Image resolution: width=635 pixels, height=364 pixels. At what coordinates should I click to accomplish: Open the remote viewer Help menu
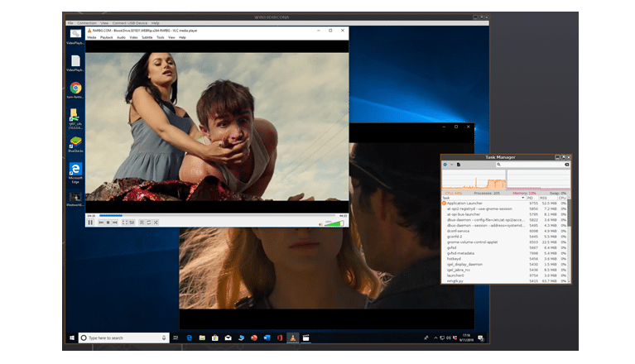(155, 23)
